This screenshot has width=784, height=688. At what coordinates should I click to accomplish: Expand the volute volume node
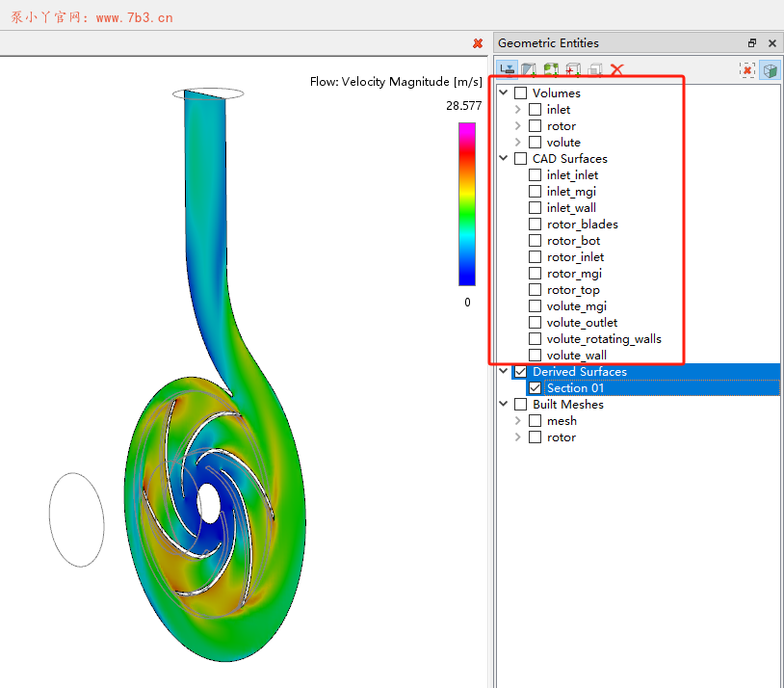click(x=518, y=142)
